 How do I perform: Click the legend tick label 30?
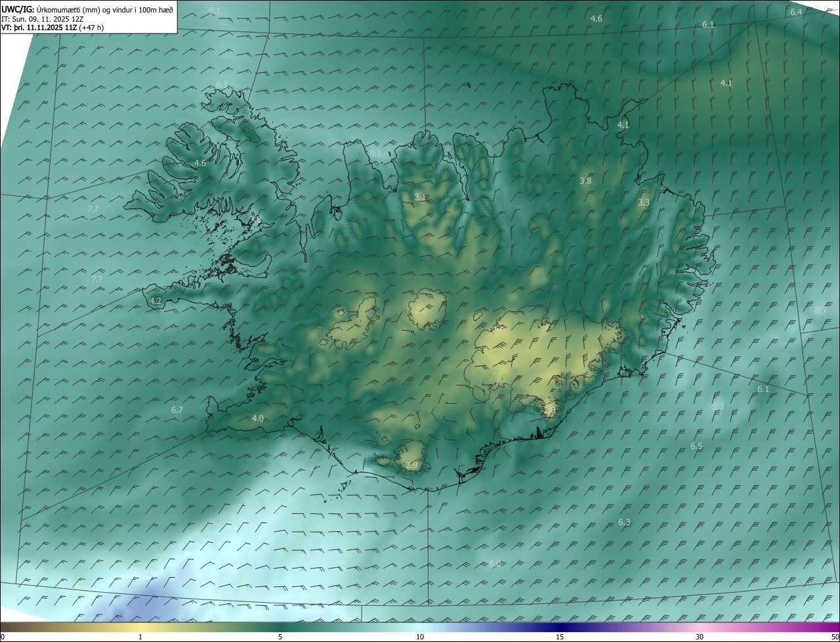coord(700,637)
